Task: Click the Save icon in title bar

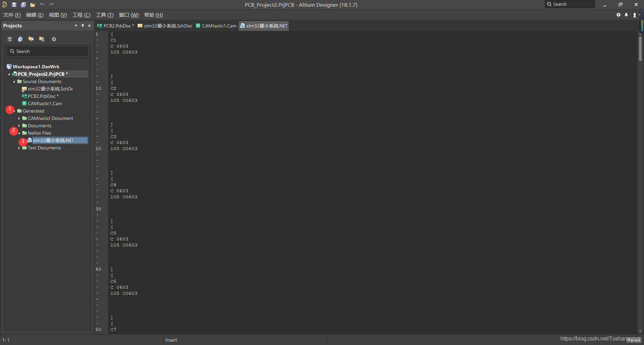Action: [x=14, y=5]
